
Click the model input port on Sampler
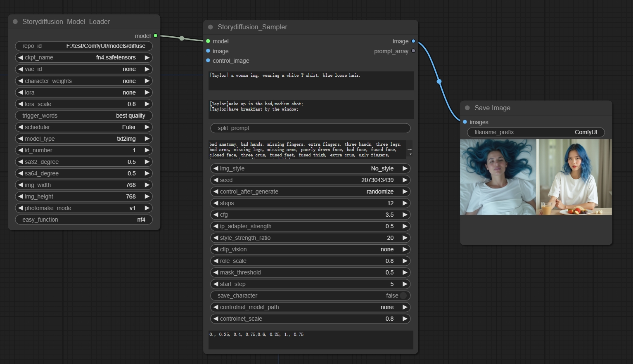[x=208, y=41]
